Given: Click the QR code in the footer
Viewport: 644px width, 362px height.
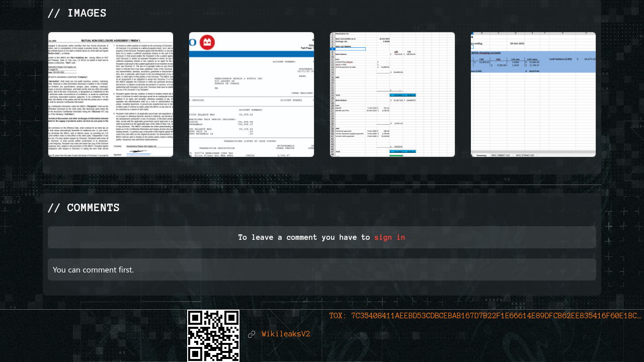Looking at the screenshot, I should point(213,335).
